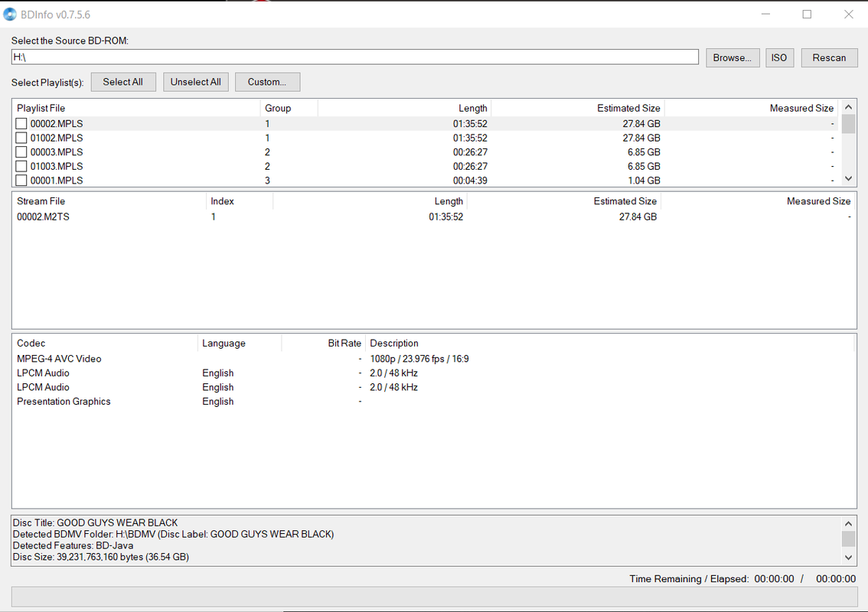Screen dimensions: 868x612
Task: Click disc info box scroll down arrow
Action: [x=848, y=558]
